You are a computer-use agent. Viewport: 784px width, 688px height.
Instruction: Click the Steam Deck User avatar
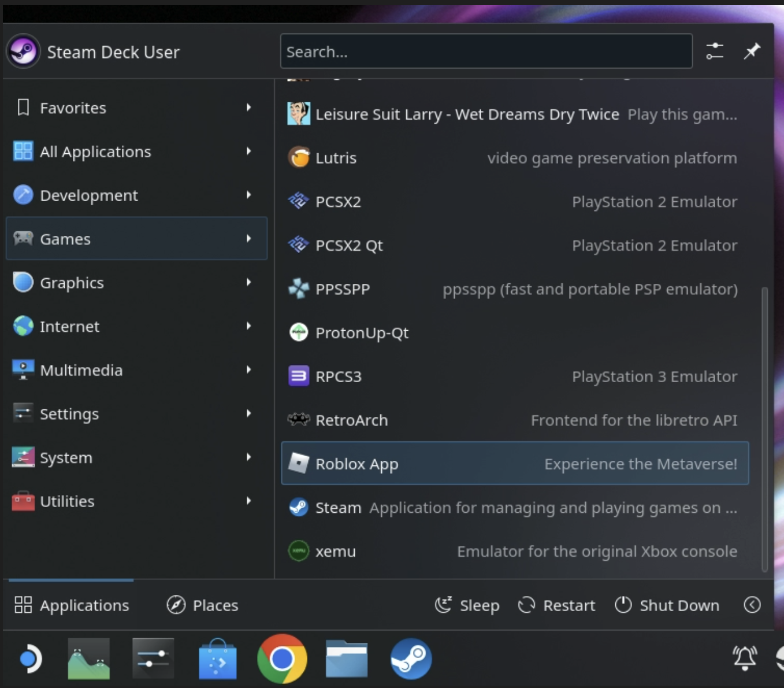click(23, 51)
